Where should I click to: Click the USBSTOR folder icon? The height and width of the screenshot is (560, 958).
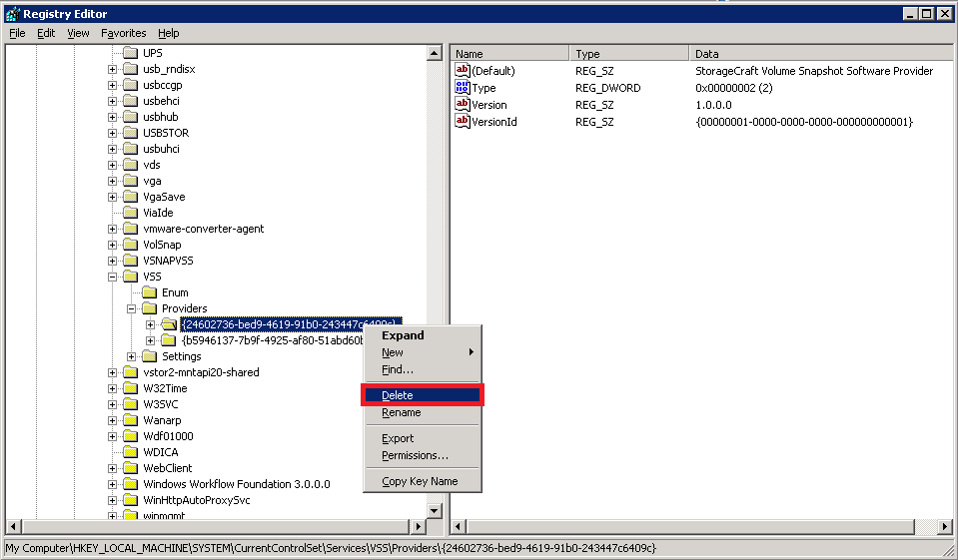(130, 132)
